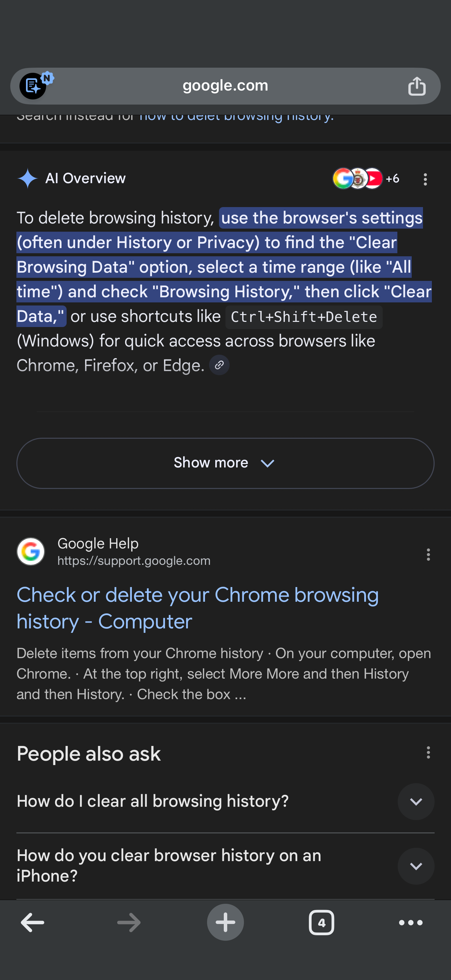The height and width of the screenshot is (980, 451).
Task: Expand "How do I clear all browsing history?"
Action: point(415,801)
